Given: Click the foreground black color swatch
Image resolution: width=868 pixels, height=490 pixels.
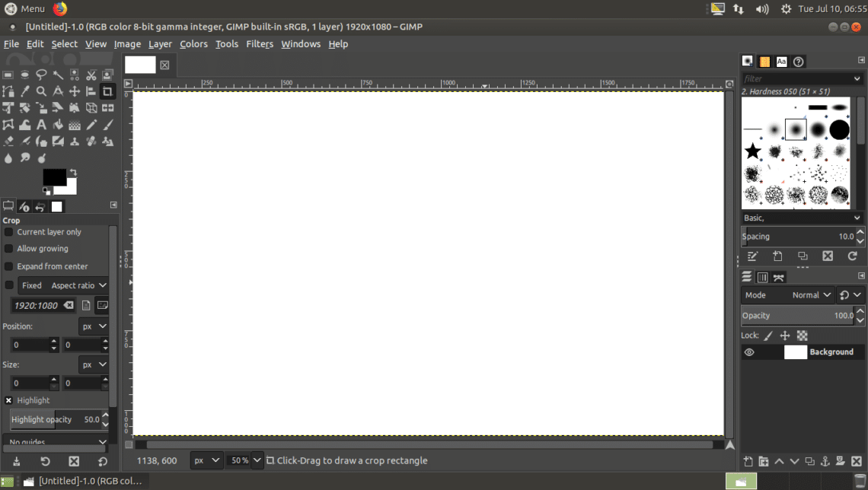Looking at the screenshot, I should click(x=54, y=177).
